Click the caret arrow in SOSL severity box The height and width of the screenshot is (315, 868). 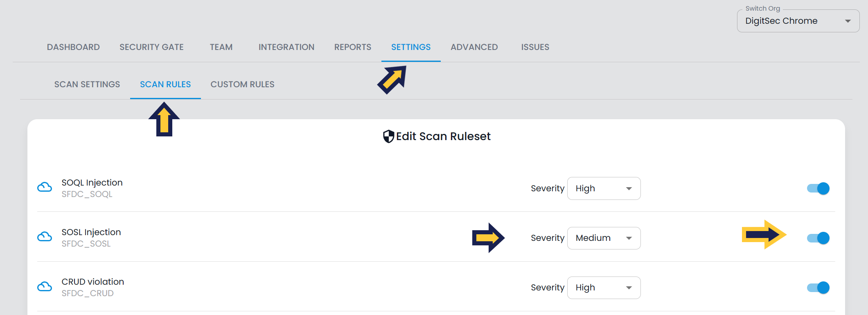coord(629,238)
